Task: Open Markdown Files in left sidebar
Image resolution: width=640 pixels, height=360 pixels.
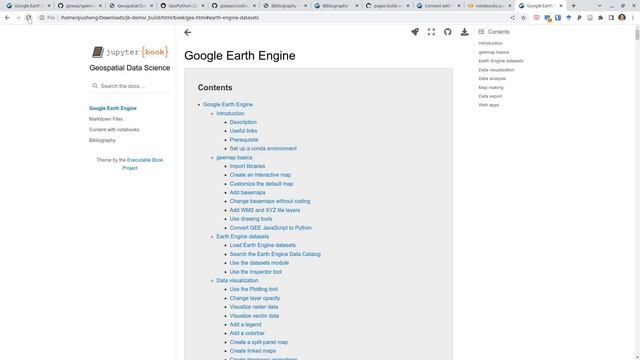Action: (106, 119)
